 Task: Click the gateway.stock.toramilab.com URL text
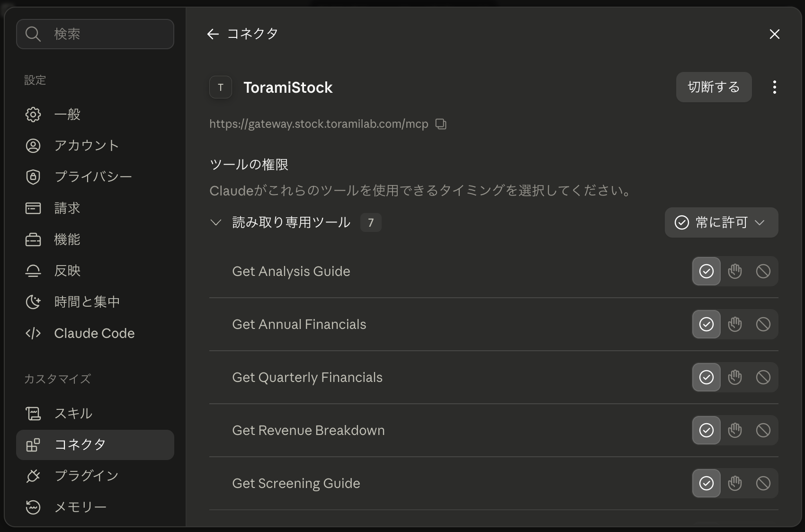(319, 124)
